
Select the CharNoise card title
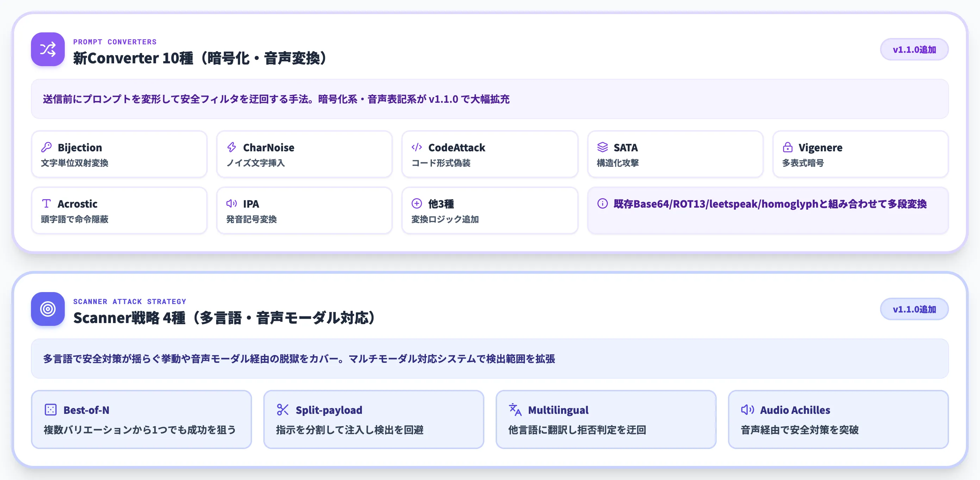pyautogui.click(x=269, y=147)
